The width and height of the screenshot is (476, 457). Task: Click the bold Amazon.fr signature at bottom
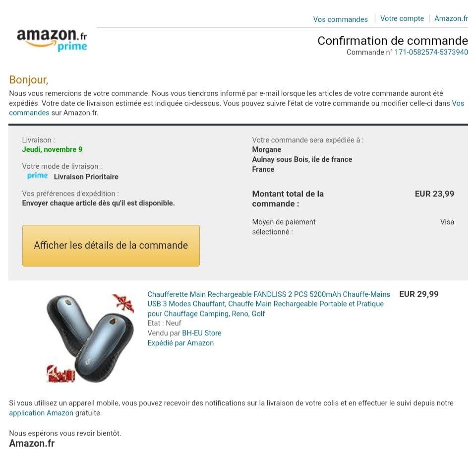(32, 444)
